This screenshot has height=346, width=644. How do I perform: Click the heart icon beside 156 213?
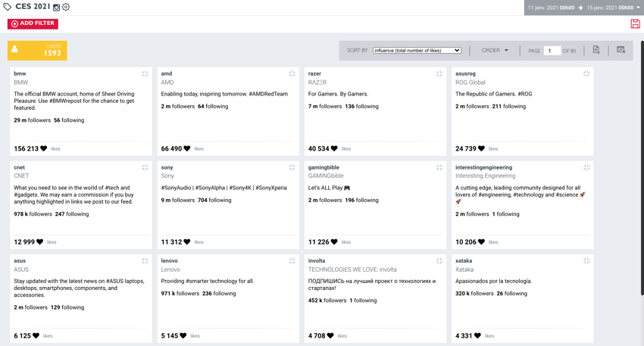(x=43, y=148)
